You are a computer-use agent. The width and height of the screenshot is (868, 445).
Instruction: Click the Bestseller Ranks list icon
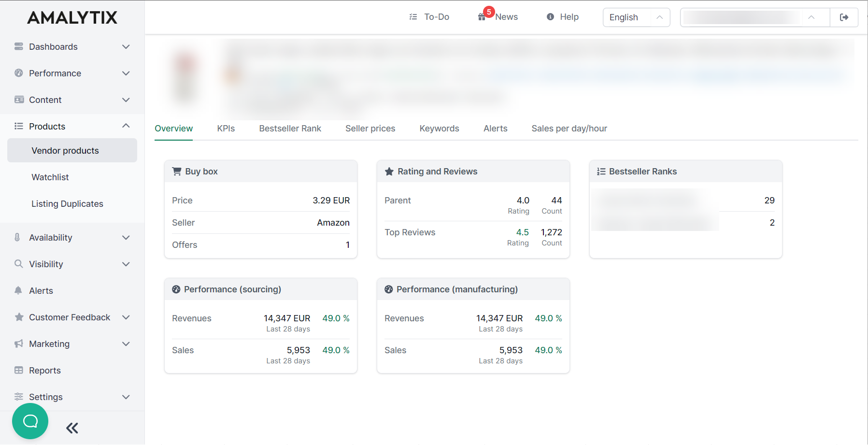click(x=601, y=172)
